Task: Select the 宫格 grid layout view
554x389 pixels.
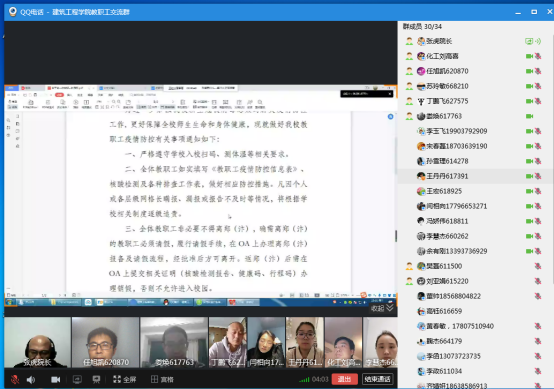Action: [x=162, y=379]
